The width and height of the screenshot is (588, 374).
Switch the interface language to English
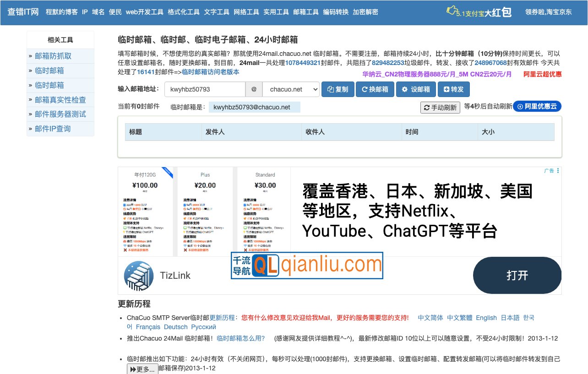click(x=486, y=318)
